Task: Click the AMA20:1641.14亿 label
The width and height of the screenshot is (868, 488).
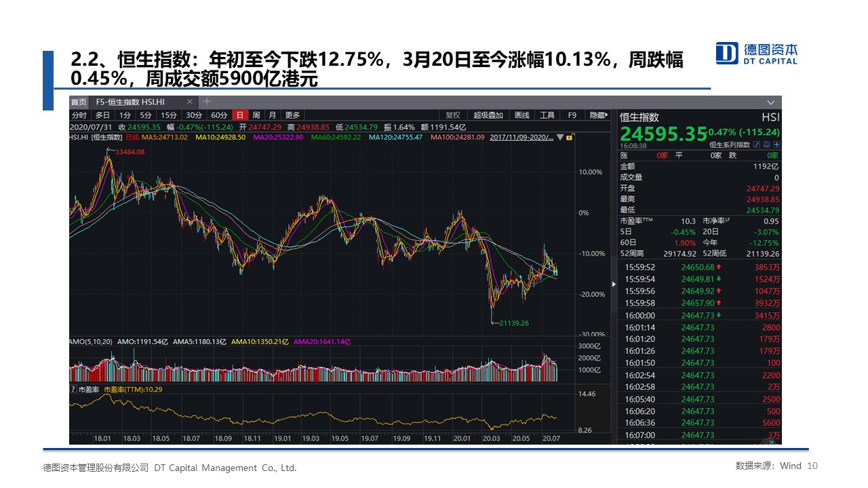Action: (322, 342)
